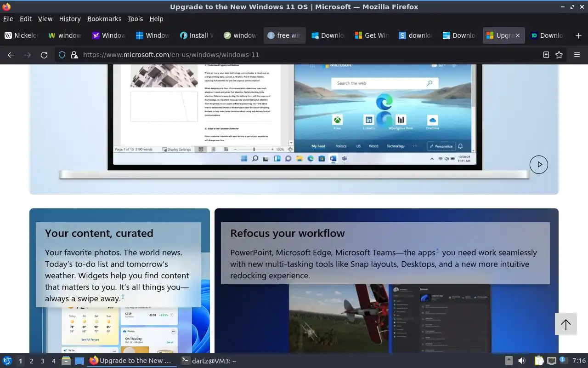Screen dimensions: 588x368
Task: Open the Firefox hamburger application menu
Action: pyautogui.click(x=577, y=55)
